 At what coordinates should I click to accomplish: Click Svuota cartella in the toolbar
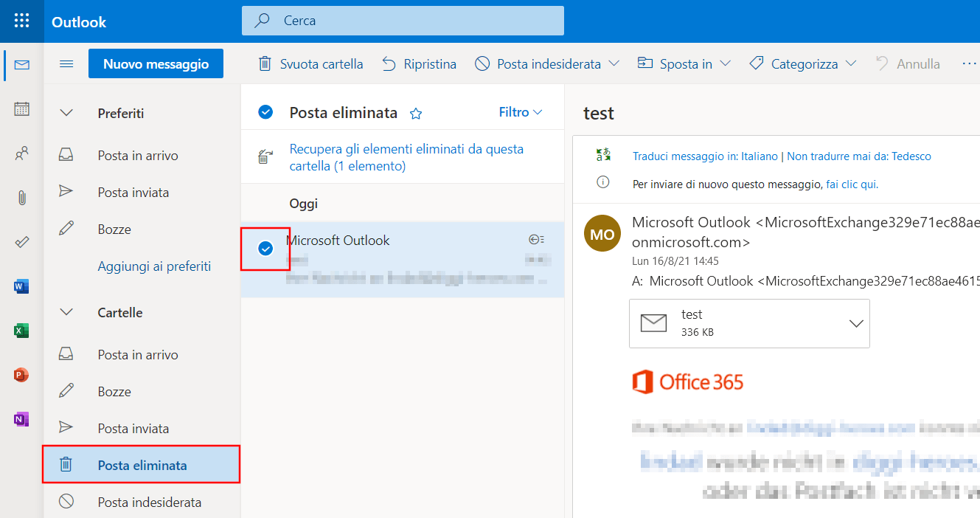pos(310,64)
